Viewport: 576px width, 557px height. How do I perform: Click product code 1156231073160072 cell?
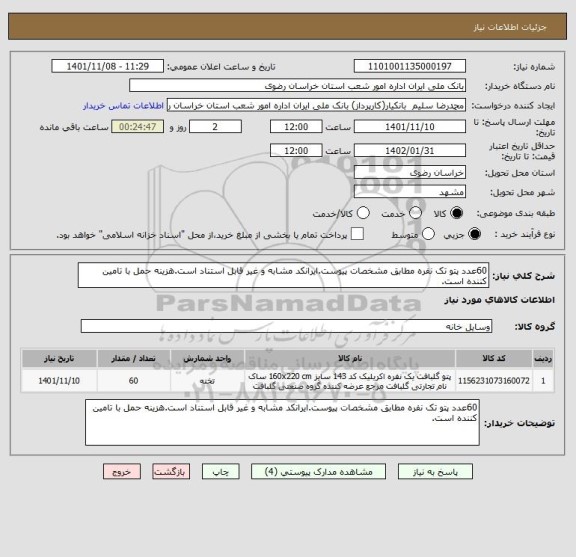494,381
